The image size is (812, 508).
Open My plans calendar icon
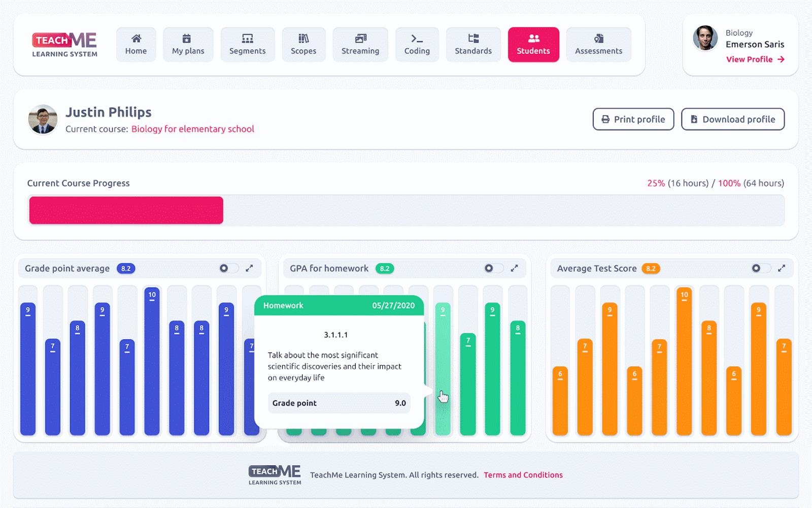coord(187,39)
